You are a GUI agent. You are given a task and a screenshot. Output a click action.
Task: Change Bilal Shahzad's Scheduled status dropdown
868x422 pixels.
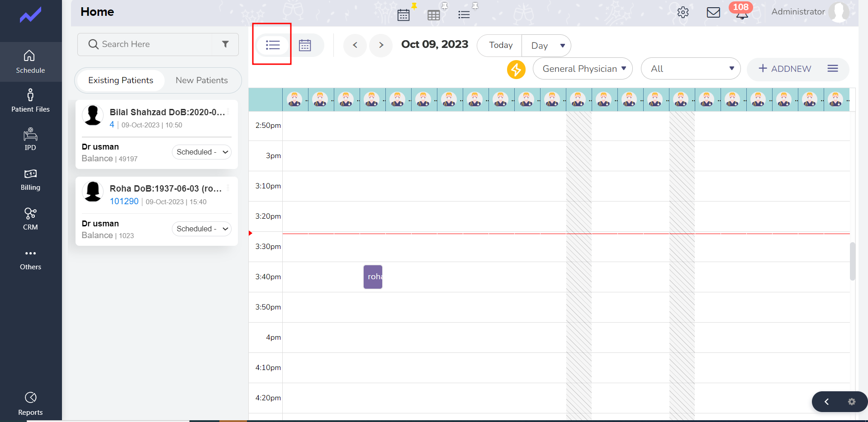pyautogui.click(x=202, y=152)
